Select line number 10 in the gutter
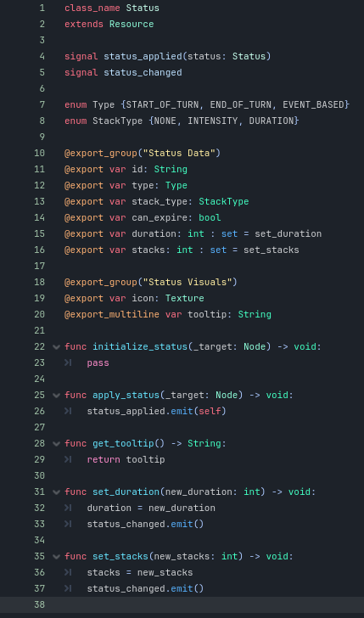Screen dimensions: 364x618 tap(39, 153)
